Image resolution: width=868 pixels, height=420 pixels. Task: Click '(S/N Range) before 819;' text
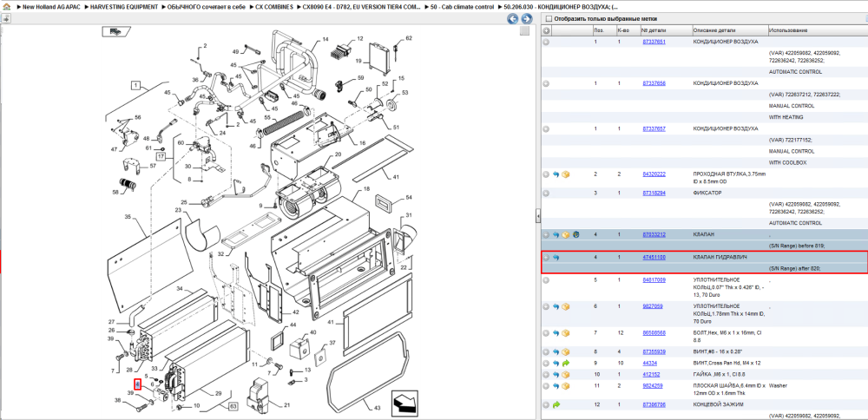797,246
